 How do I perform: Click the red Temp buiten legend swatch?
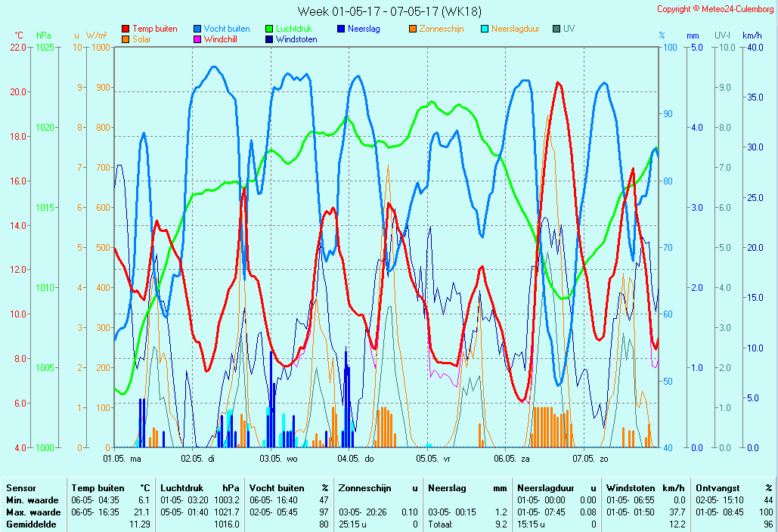[x=126, y=29]
